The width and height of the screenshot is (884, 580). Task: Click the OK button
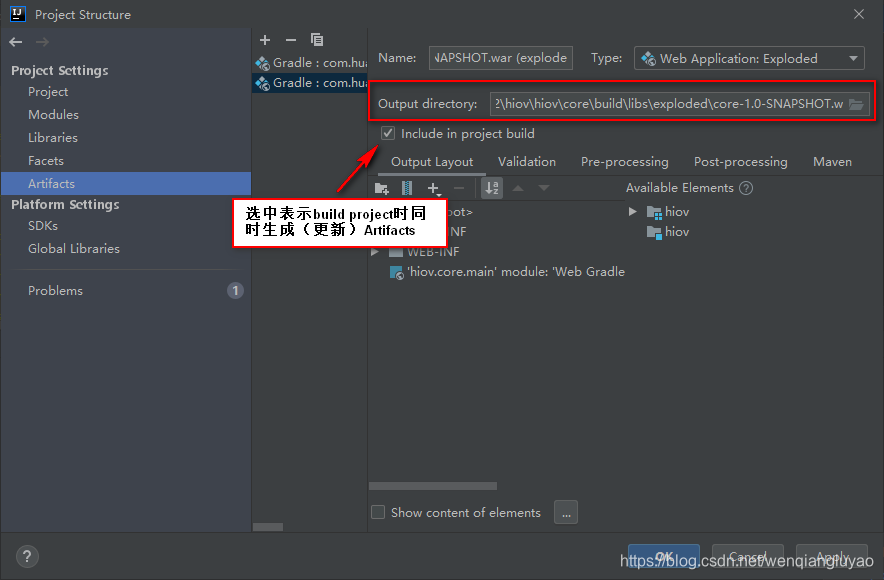click(x=664, y=556)
